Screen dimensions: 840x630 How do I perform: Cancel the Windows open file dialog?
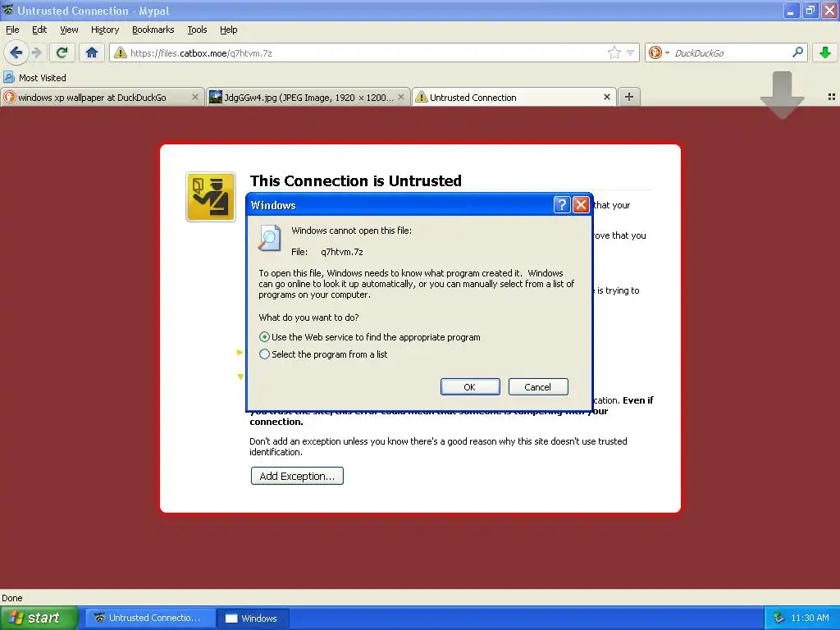pos(538,387)
